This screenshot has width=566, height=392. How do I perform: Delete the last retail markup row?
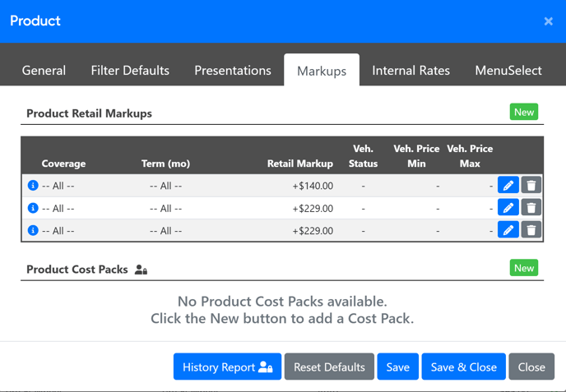pos(531,230)
